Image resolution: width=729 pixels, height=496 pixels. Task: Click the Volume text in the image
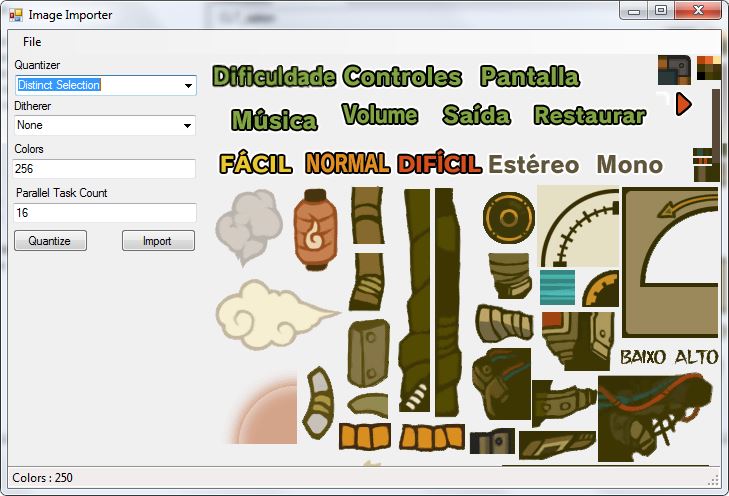click(380, 114)
